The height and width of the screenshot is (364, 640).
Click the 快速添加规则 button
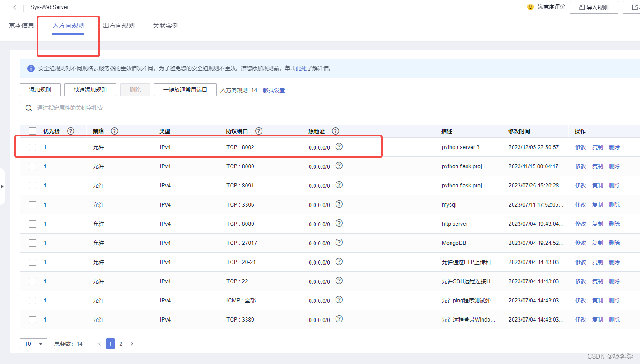(x=90, y=90)
